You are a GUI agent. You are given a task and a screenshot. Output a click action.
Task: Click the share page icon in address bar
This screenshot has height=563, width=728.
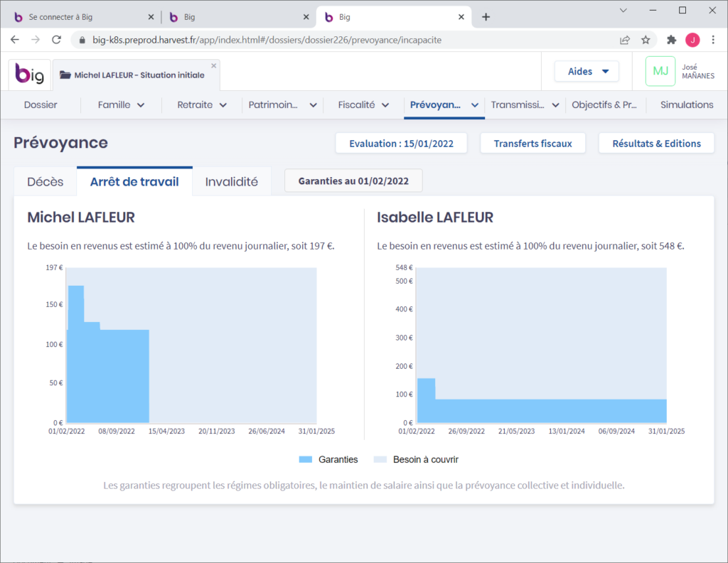point(625,40)
